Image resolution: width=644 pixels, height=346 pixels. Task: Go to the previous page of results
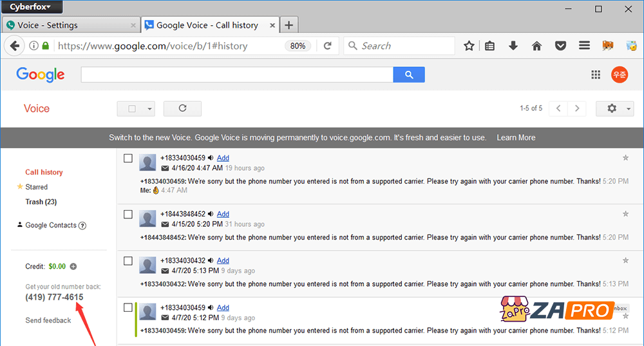click(558, 108)
